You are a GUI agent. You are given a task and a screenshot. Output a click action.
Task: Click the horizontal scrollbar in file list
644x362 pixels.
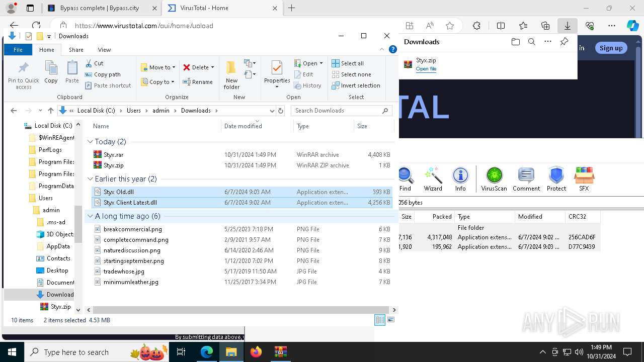click(x=242, y=310)
